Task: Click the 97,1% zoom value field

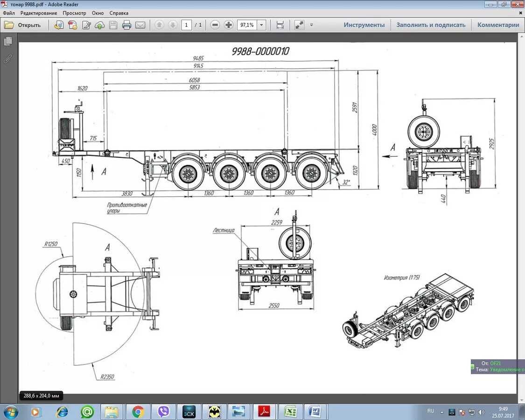Action: tap(247, 25)
